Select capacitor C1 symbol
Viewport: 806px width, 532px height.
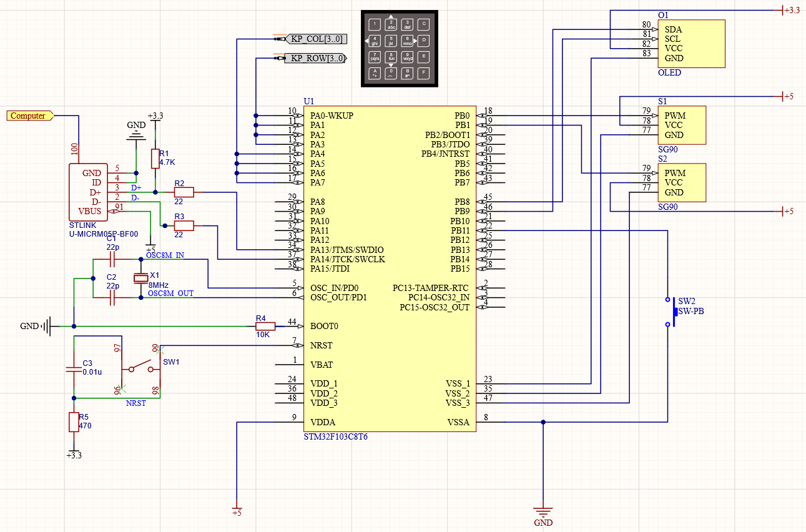click(x=112, y=259)
